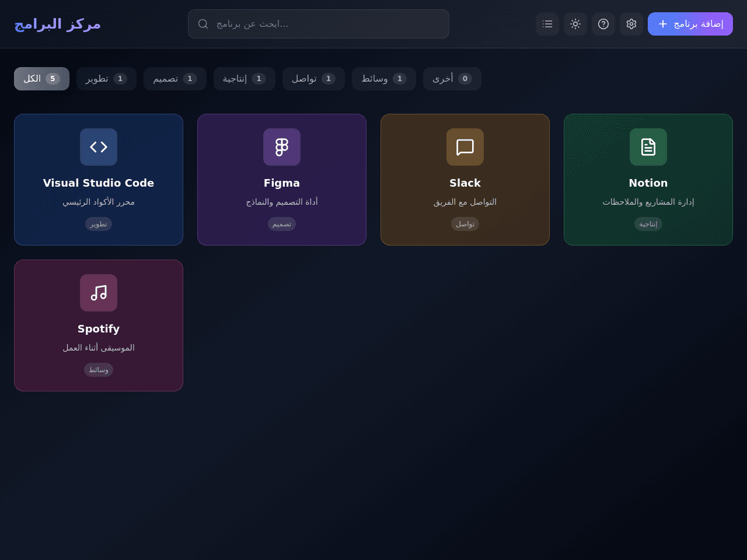747x560 pixels.
Task: Click the Spotify music note icon
Action: point(99,293)
